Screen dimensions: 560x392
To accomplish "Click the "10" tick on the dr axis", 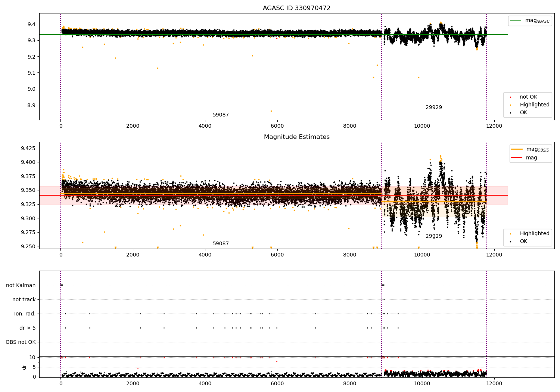I will pos(32,357).
